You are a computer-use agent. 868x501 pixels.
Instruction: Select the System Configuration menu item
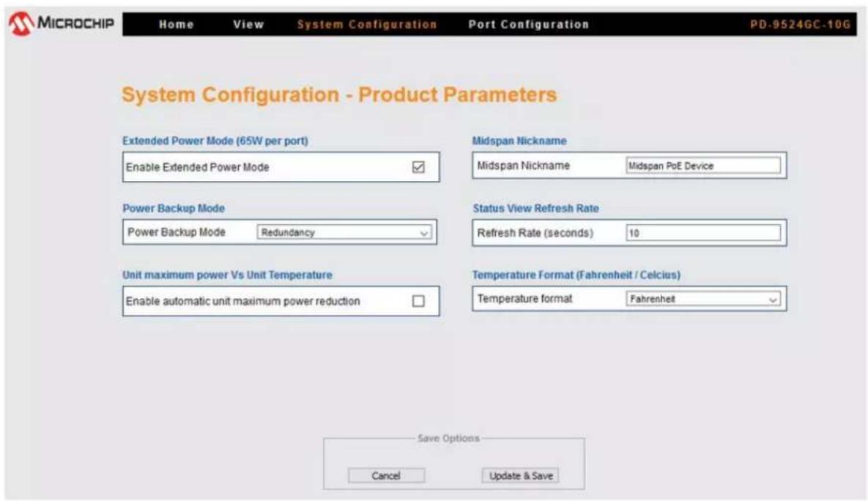click(367, 24)
